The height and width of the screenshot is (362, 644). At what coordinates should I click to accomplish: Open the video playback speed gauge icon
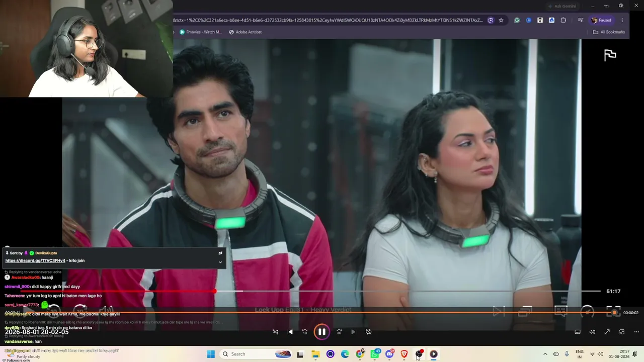pos(587,312)
